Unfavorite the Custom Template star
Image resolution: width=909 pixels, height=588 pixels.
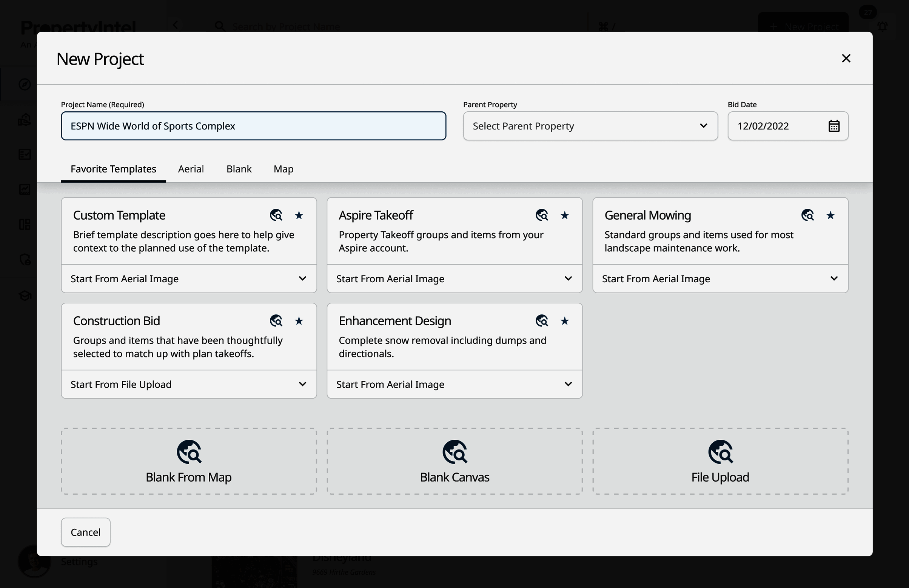(x=299, y=215)
